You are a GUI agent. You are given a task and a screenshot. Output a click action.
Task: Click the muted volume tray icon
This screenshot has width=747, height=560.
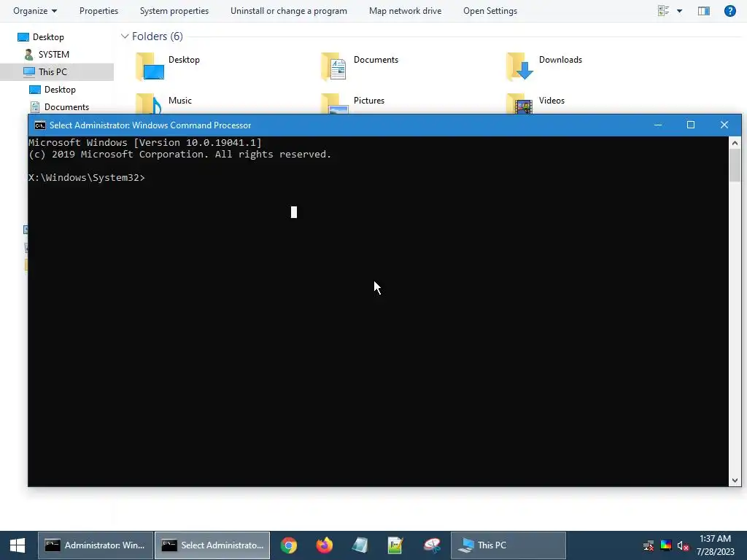pos(683,545)
